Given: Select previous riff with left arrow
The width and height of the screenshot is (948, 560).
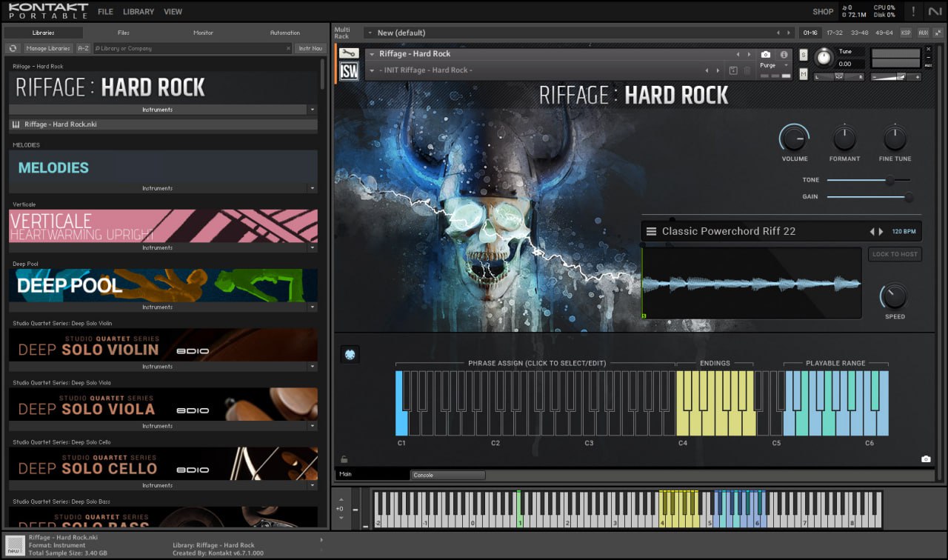Looking at the screenshot, I should (x=872, y=231).
